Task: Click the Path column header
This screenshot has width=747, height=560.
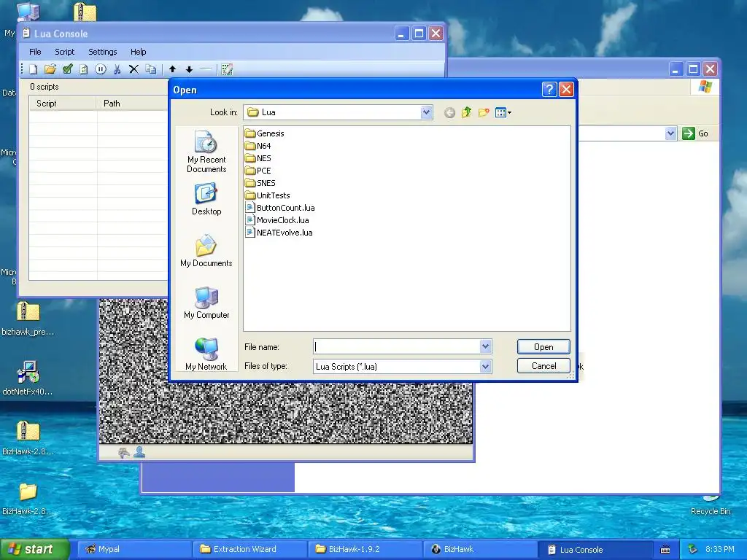Action: pos(132,104)
